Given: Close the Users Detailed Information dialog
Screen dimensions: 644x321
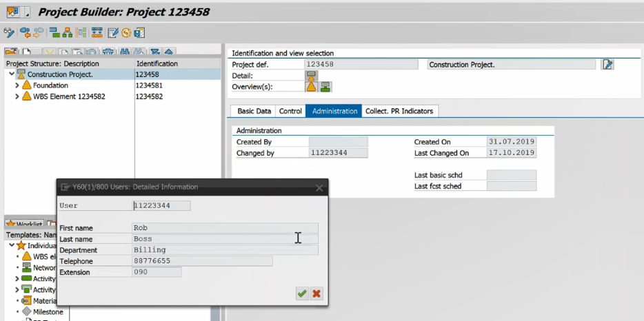Looking at the screenshot, I should [319, 187].
